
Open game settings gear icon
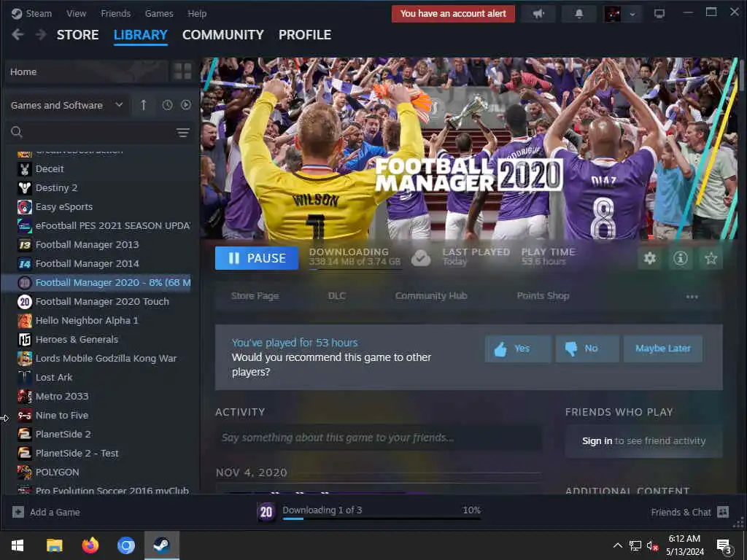point(649,258)
